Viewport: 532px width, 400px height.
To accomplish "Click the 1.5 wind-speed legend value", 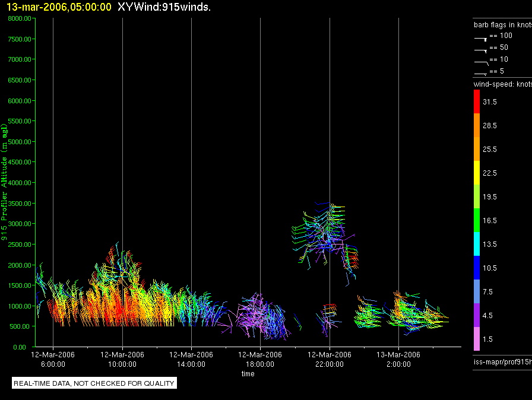I will click(487, 339).
